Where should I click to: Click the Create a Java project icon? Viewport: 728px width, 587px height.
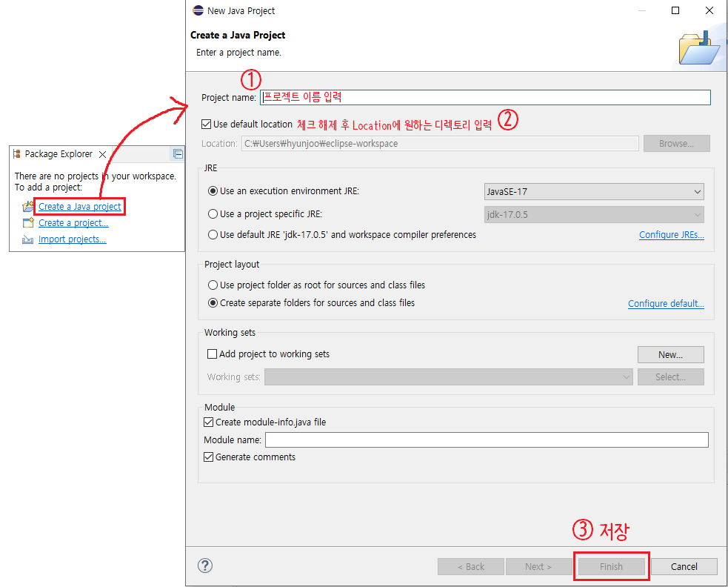tap(28, 206)
